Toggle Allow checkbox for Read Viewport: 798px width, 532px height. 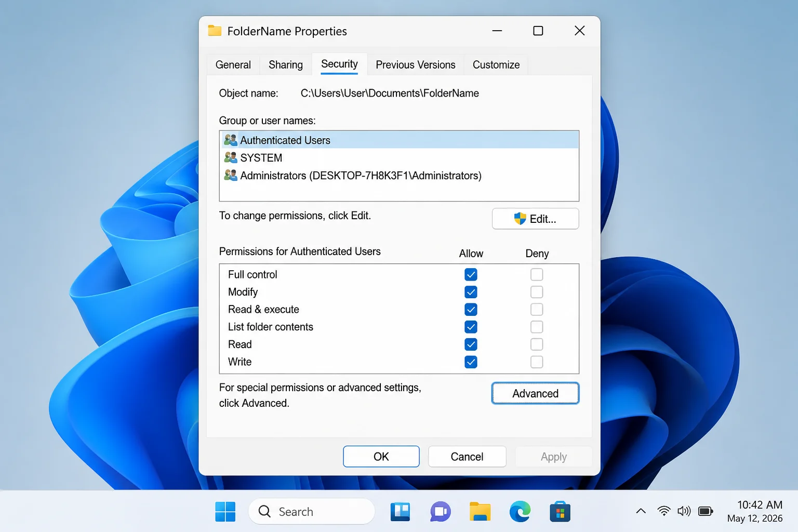point(471,344)
